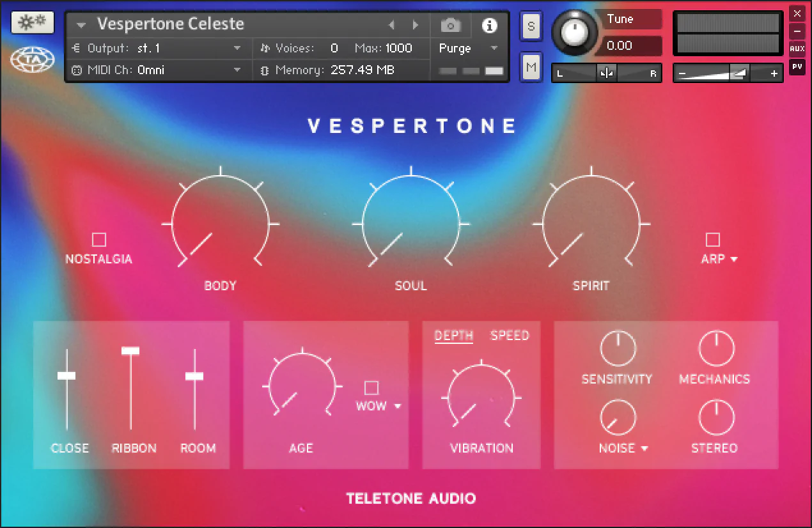Screen dimensions: 812x528
Task: Click the ROOM mic slider handle
Action: click(x=194, y=376)
